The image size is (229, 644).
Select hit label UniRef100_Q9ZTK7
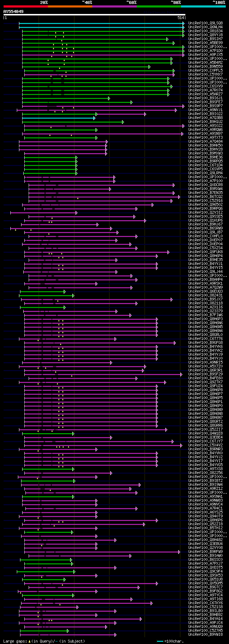point(205,382)
